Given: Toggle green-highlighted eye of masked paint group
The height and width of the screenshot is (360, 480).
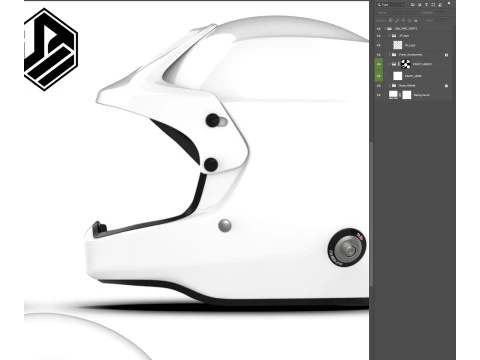Looking at the screenshot, I should (379, 64).
